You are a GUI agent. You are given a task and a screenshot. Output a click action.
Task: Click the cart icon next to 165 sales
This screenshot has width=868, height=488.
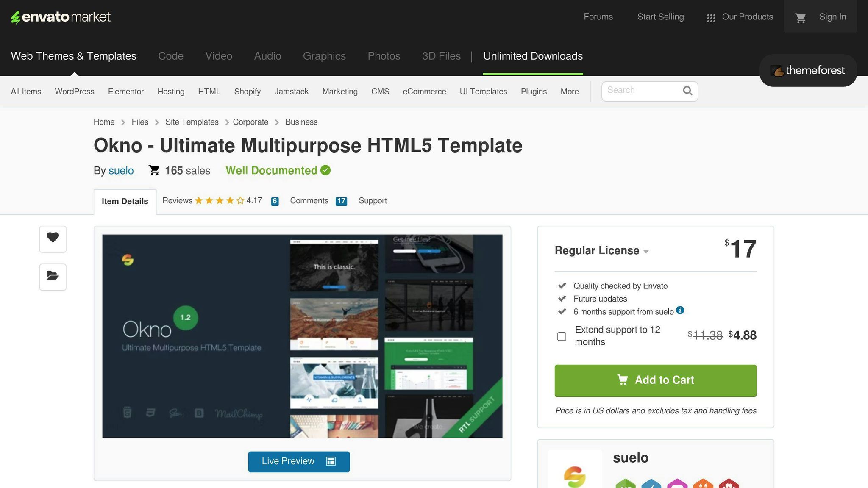point(154,170)
